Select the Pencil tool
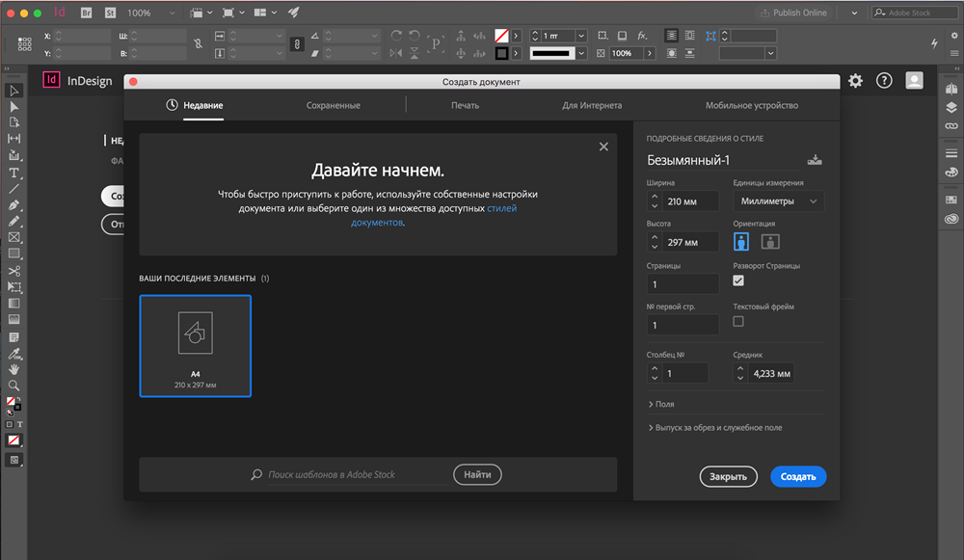Viewport: 964px width, 560px height. pyautogui.click(x=13, y=221)
